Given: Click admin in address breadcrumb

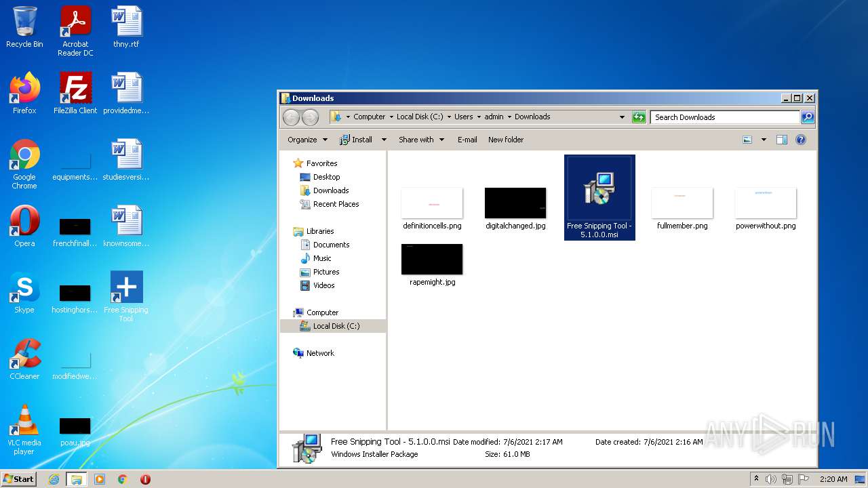Looking at the screenshot, I should point(494,117).
